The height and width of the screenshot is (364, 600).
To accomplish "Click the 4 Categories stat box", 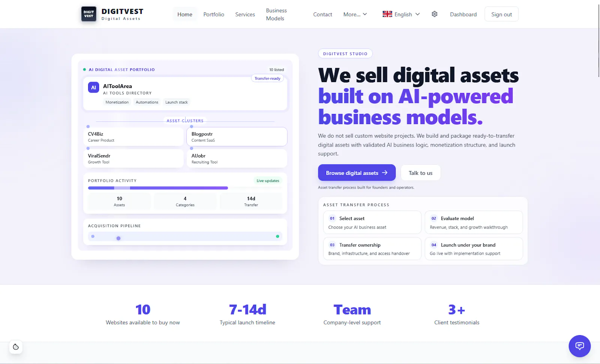I will [185, 201].
